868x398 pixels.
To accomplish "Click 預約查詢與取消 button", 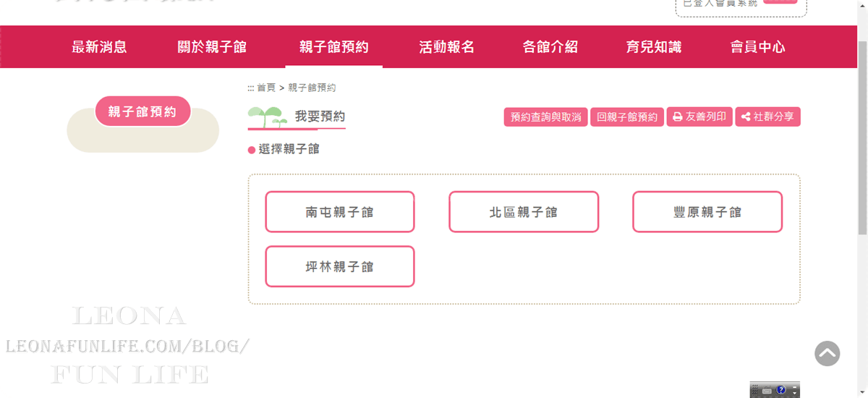I will click(x=545, y=117).
